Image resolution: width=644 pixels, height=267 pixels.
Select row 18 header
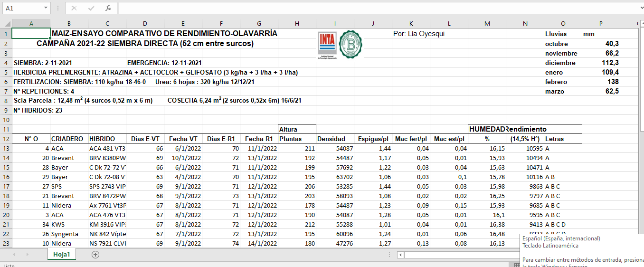[x=6, y=196]
